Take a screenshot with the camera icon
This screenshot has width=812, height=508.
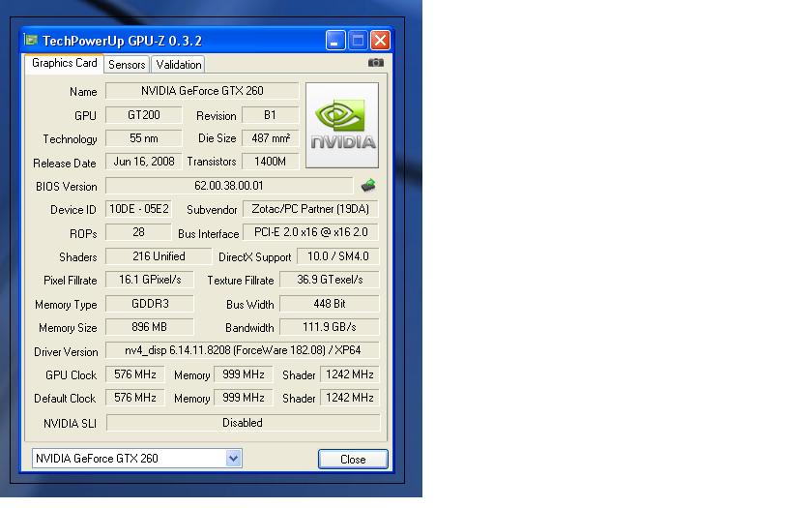pos(375,63)
